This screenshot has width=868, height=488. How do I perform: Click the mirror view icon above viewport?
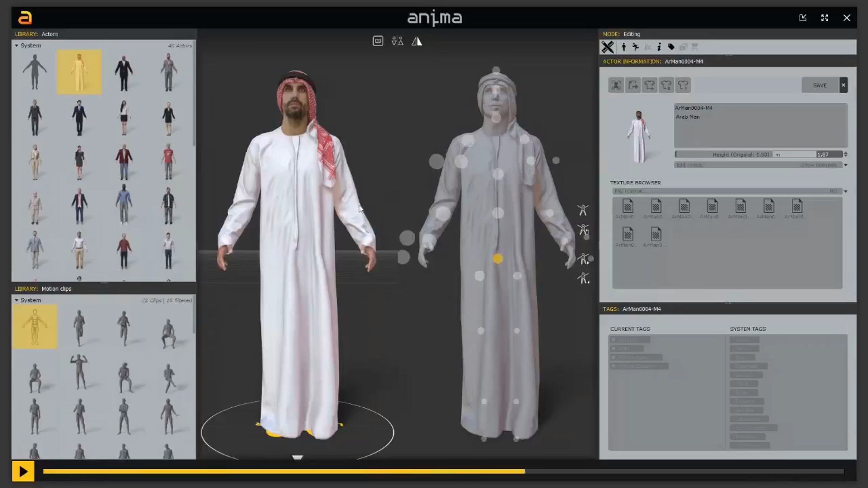pyautogui.click(x=417, y=41)
